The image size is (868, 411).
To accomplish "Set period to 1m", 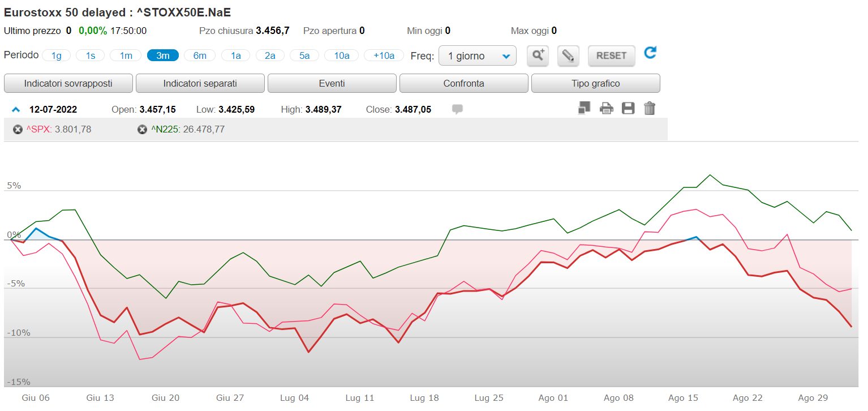I will coord(126,55).
